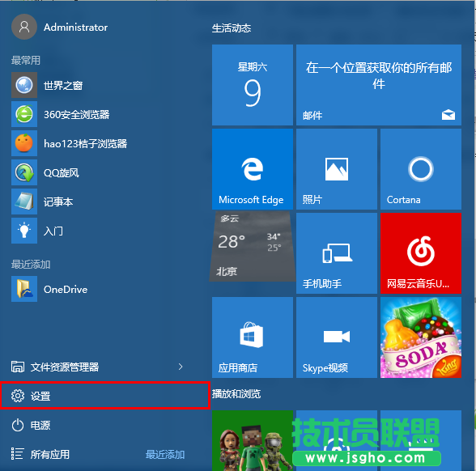The image size is (476, 471).
Task: Click the Administrator account name
Action: point(75,28)
